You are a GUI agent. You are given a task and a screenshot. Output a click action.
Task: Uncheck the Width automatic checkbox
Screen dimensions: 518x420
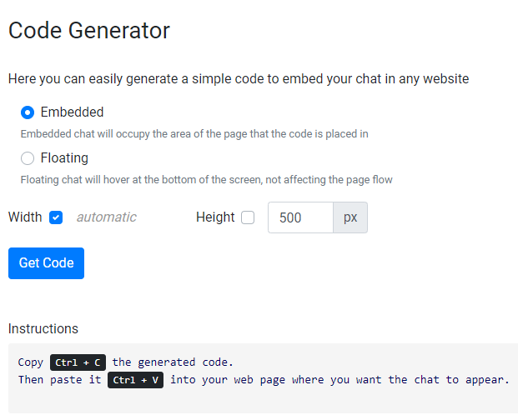coord(56,217)
